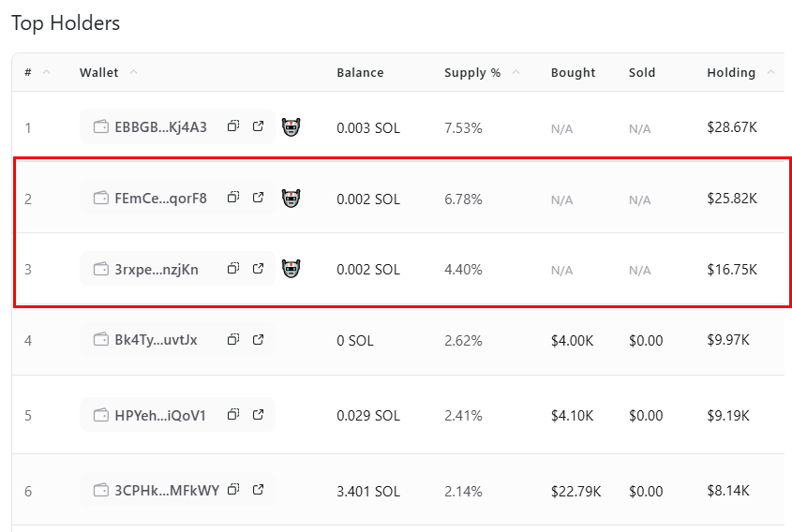This screenshot has height=532, width=792.
Task: Select the 6.78% supply value
Action: (x=463, y=199)
